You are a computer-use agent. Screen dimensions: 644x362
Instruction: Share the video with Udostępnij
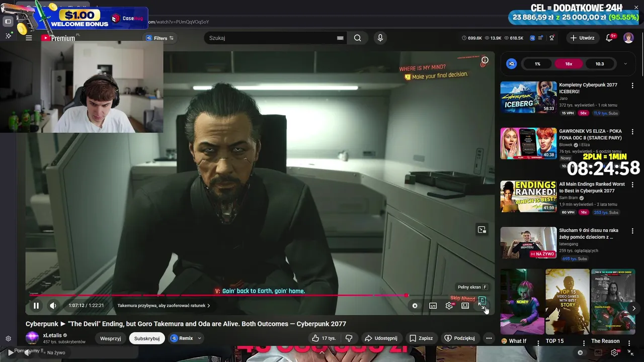click(x=381, y=338)
